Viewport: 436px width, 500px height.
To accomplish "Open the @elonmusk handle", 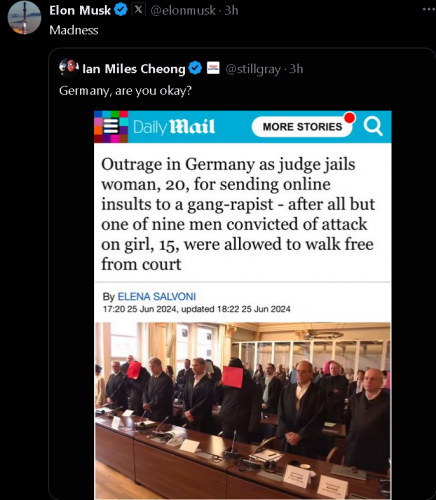I will (183, 10).
